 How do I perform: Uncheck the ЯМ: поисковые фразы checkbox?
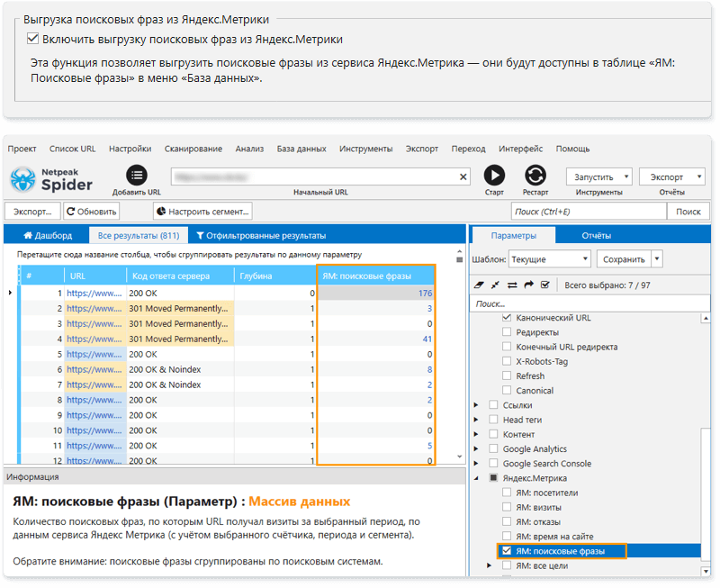pos(507,551)
